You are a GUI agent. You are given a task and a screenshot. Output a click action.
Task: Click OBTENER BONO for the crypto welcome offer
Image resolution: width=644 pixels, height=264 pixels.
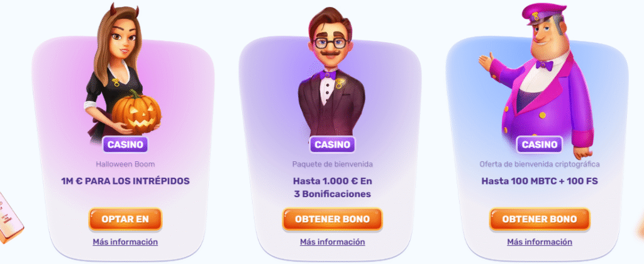point(539,219)
